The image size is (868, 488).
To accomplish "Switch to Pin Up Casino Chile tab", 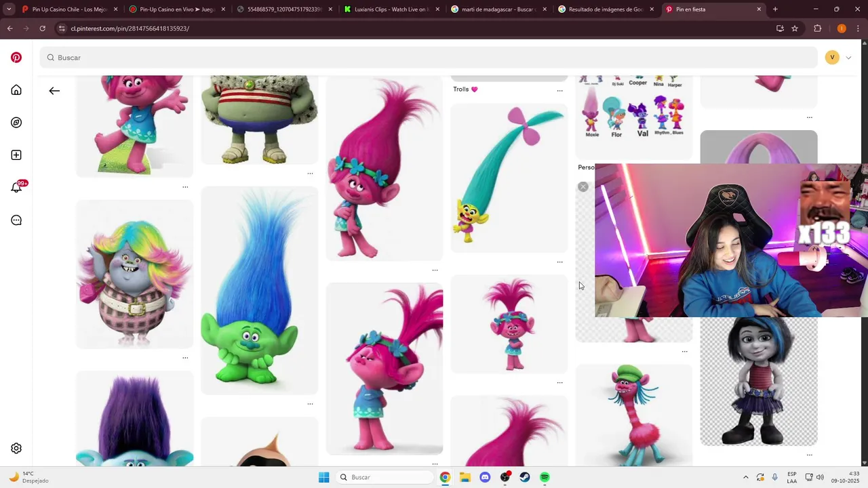I will tap(69, 9).
